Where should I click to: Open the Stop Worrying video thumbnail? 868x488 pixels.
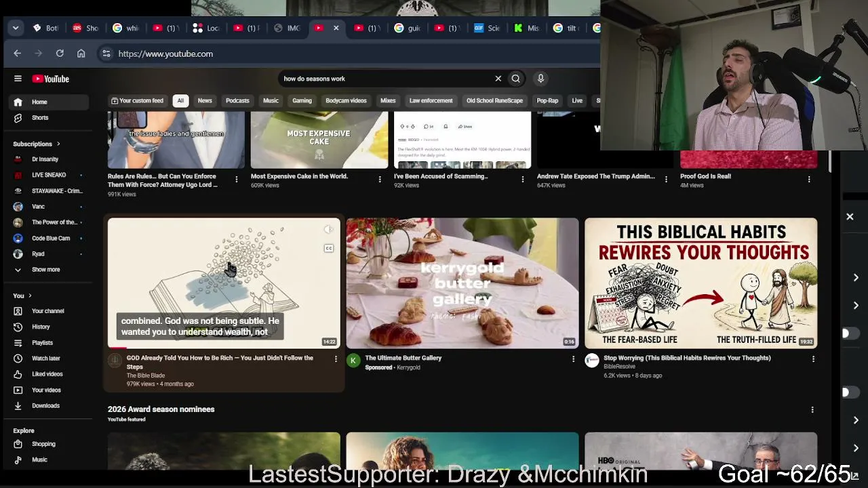pos(701,283)
